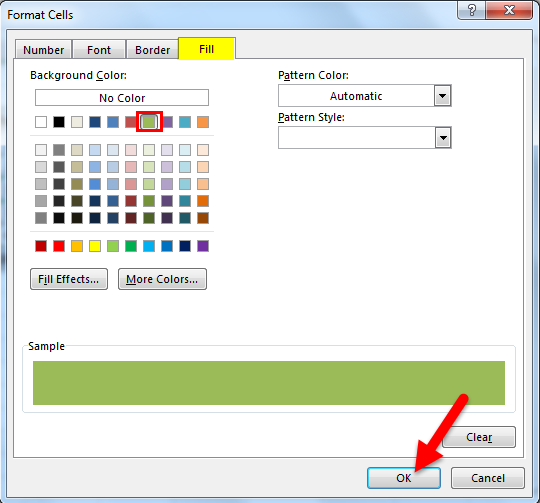Confirm with the OK button
This screenshot has height=503, width=540.
(404, 478)
